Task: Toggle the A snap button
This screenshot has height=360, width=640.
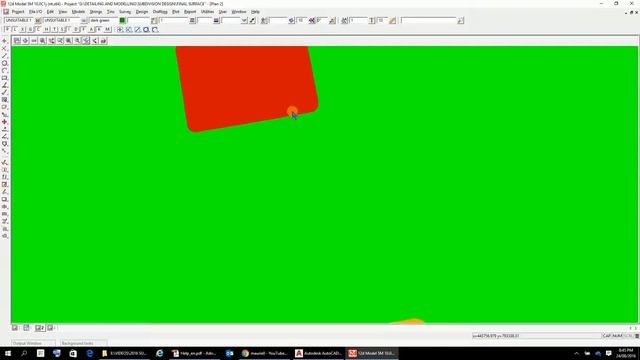Action: [91, 29]
